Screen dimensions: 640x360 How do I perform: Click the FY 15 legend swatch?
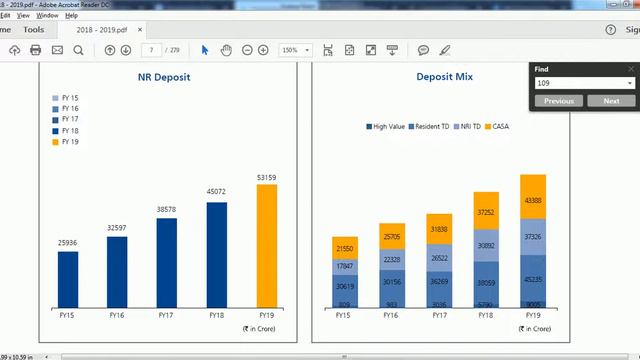(x=56, y=98)
